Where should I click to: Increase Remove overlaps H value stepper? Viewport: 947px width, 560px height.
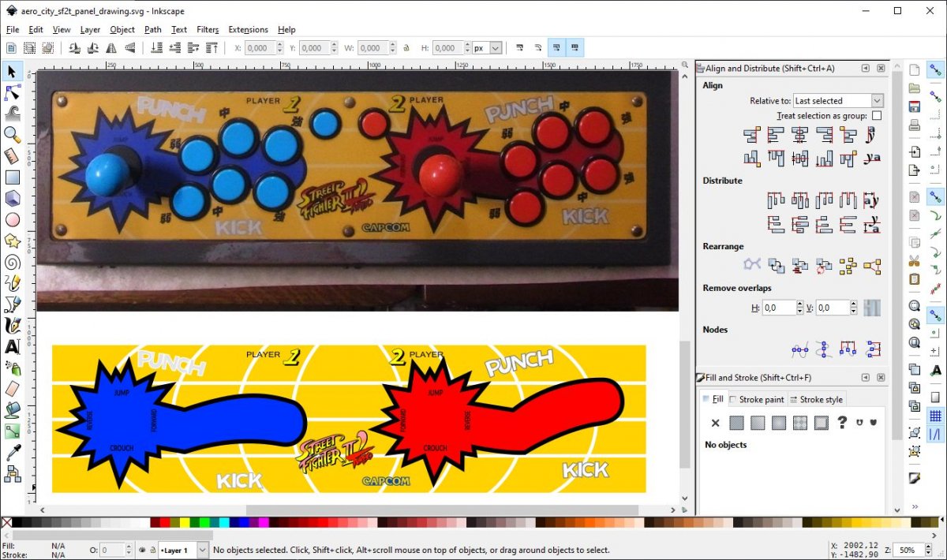(x=799, y=304)
